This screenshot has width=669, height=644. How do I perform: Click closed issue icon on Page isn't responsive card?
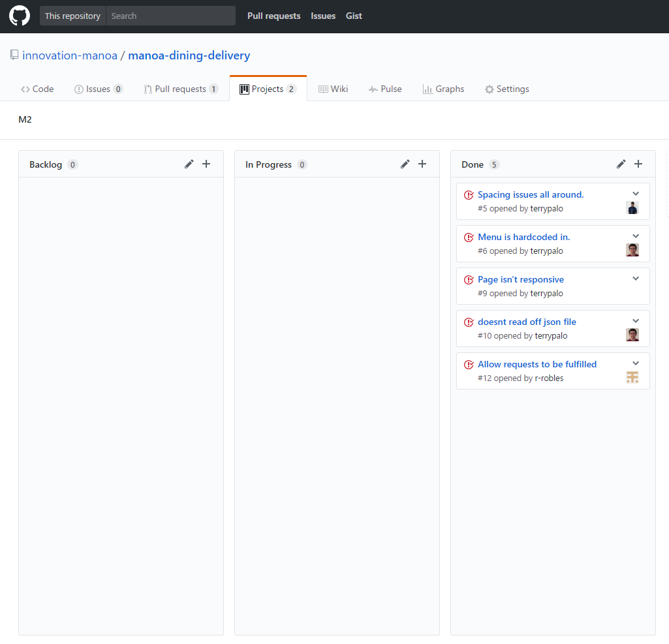469,280
